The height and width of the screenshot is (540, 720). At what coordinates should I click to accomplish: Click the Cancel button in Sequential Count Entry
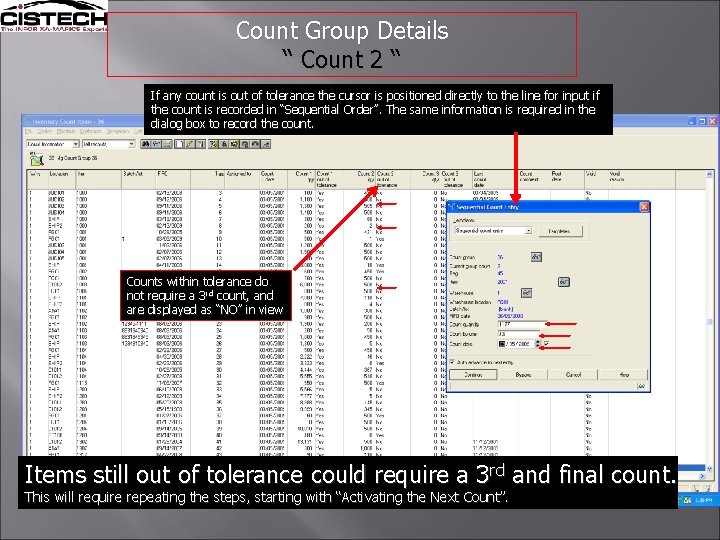click(574, 375)
